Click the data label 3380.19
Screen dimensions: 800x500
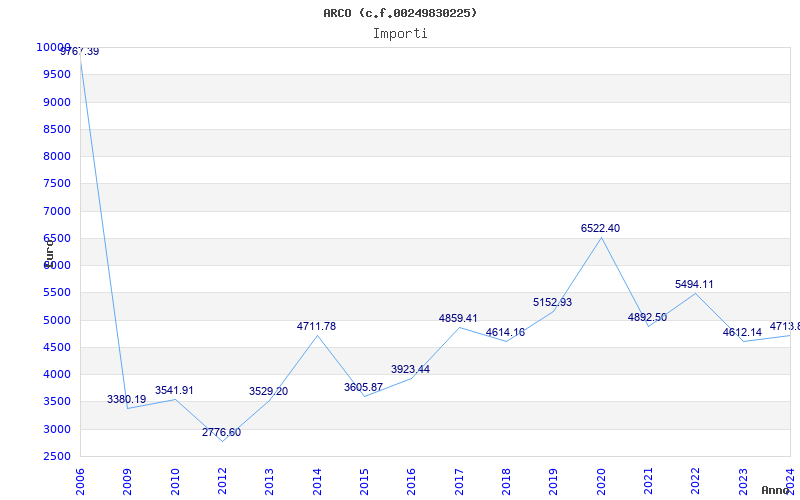127,399
